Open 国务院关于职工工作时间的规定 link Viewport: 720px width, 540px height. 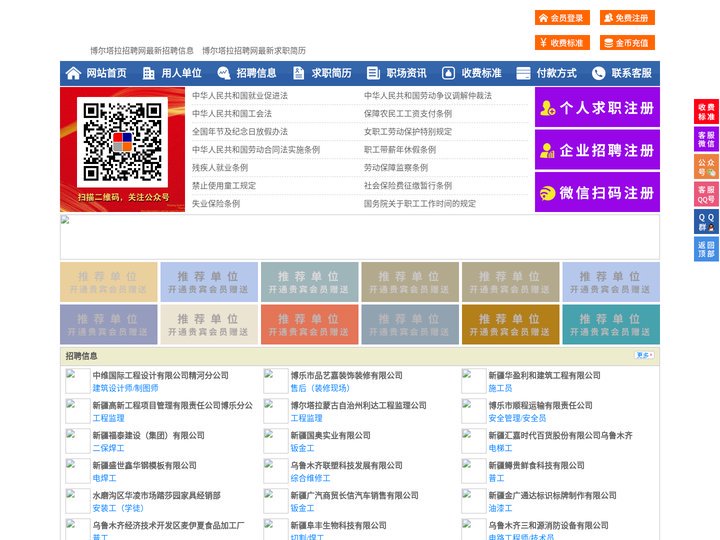(420, 203)
